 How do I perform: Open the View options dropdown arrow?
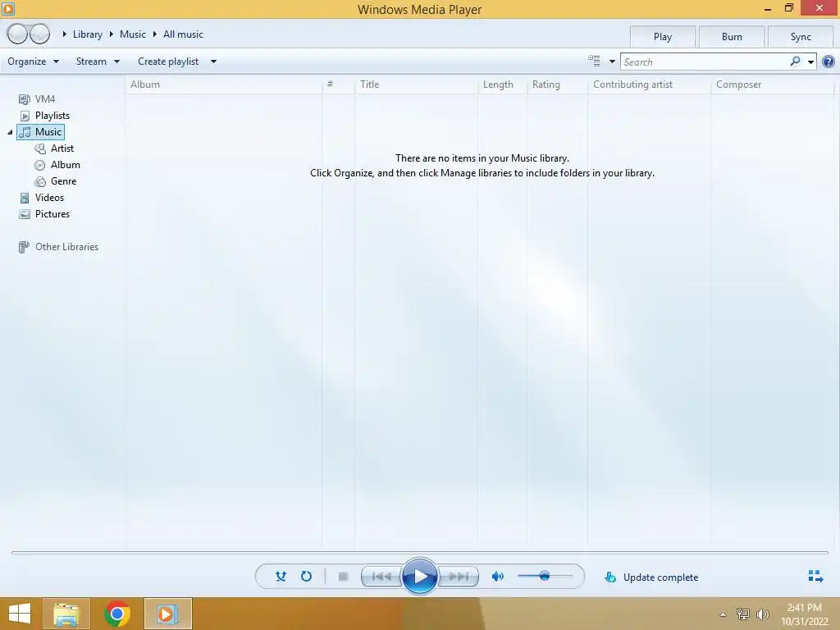tap(612, 62)
